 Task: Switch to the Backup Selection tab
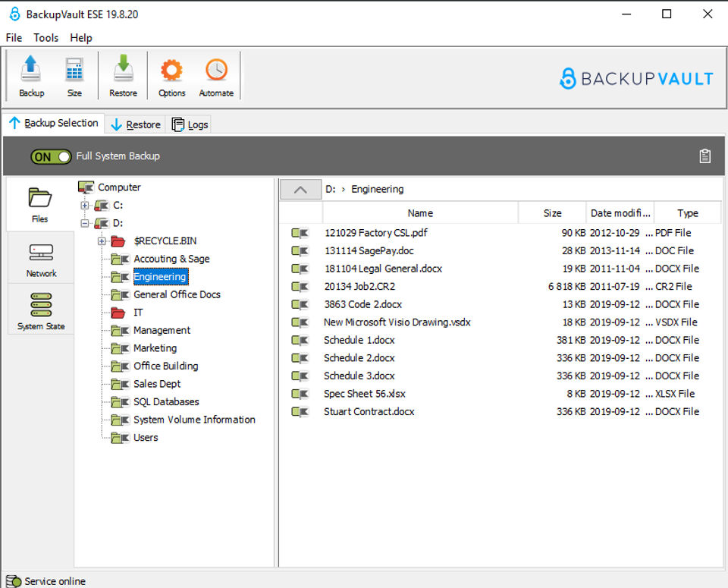coord(53,123)
